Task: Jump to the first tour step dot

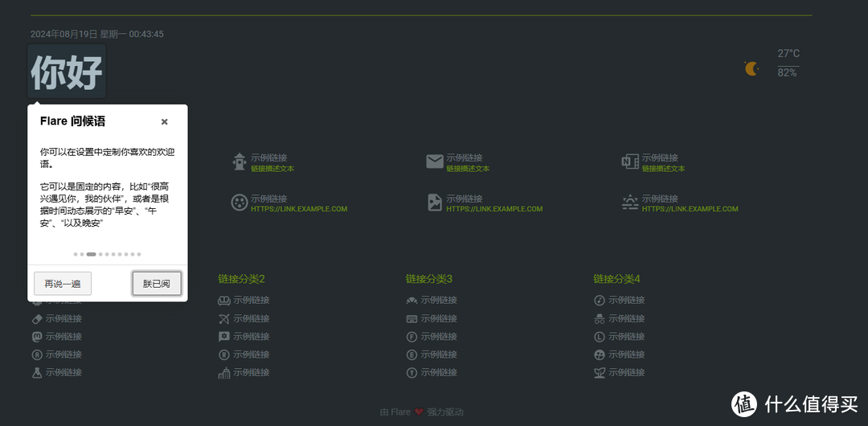Action: pyautogui.click(x=76, y=254)
